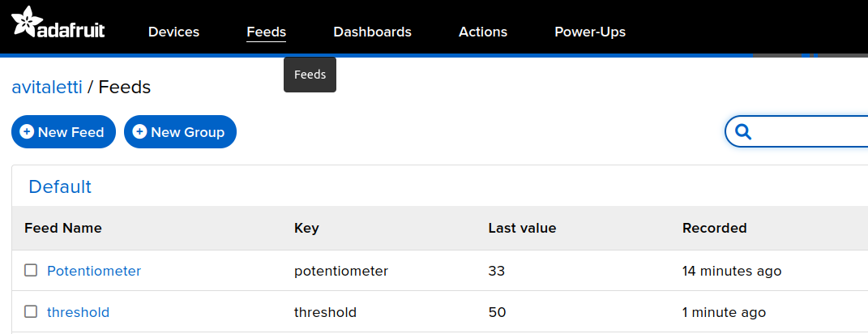Screen dimensions: 868x334
Task: Open the Feeds navigation tab
Action: pyautogui.click(x=266, y=32)
